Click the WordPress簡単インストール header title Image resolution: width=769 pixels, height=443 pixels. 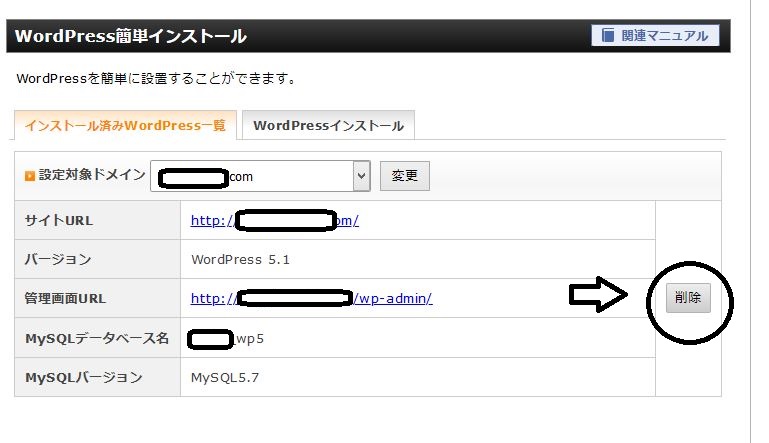[x=131, y=37]
